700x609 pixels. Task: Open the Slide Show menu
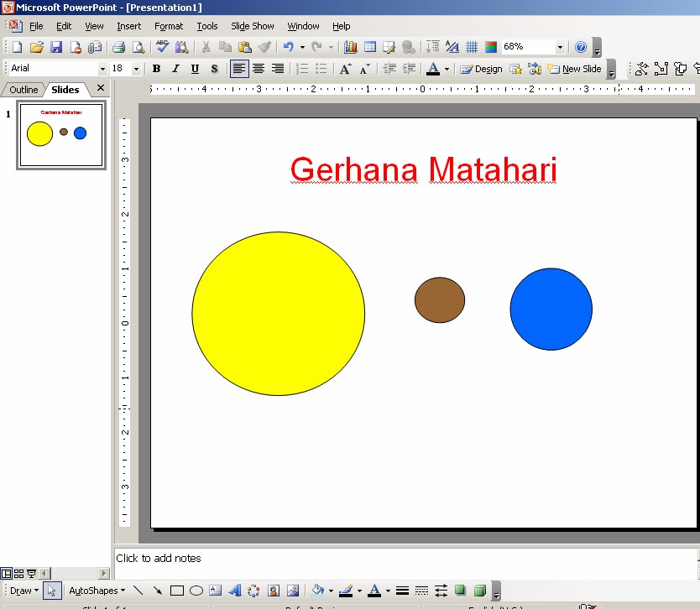252,26
